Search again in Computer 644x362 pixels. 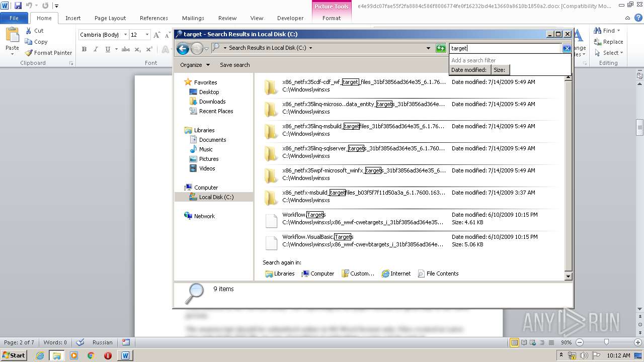pyautogui.click(x=318, y=274)
